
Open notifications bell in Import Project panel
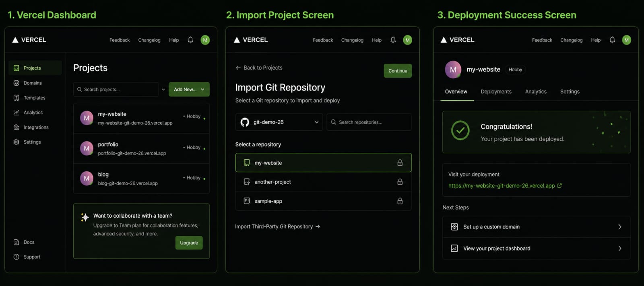393,40
